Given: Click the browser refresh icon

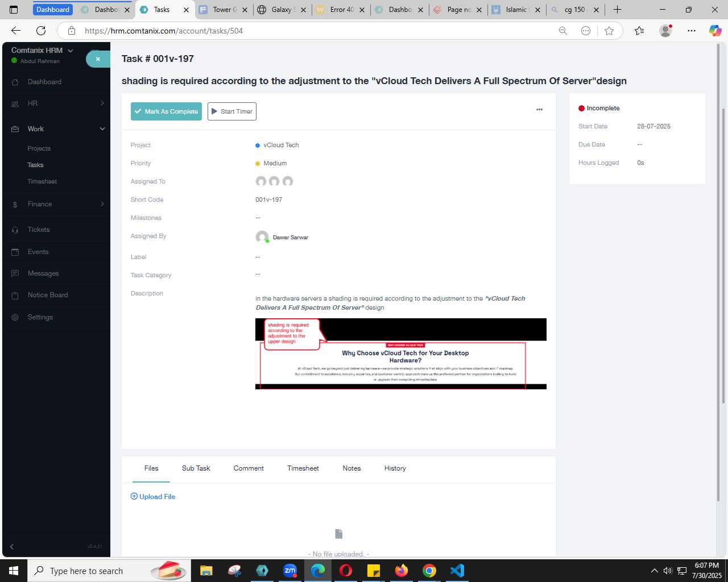Looking at the screenshot, I should 41,31.
